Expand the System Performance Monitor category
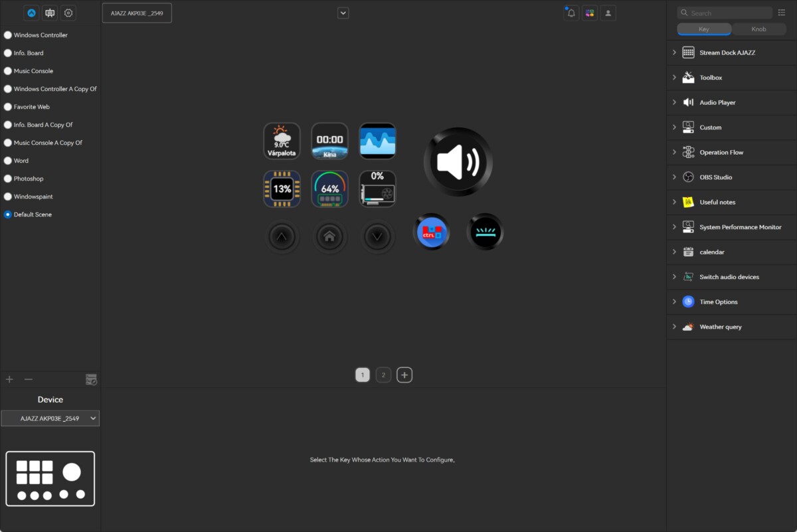Screen dimensions: 797x532 (674, 227)
